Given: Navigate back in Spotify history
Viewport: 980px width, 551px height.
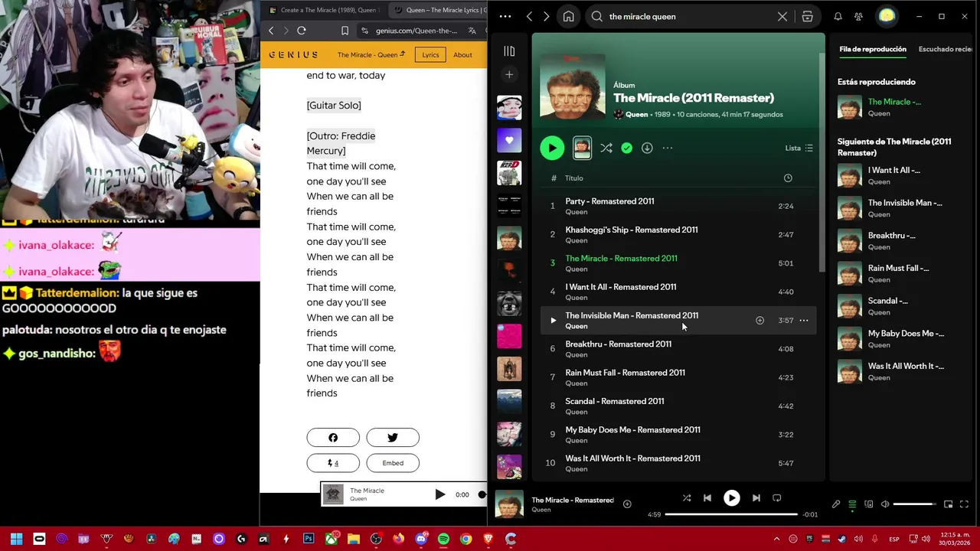Looking at the screenshot, I should [x=529, y=16].
